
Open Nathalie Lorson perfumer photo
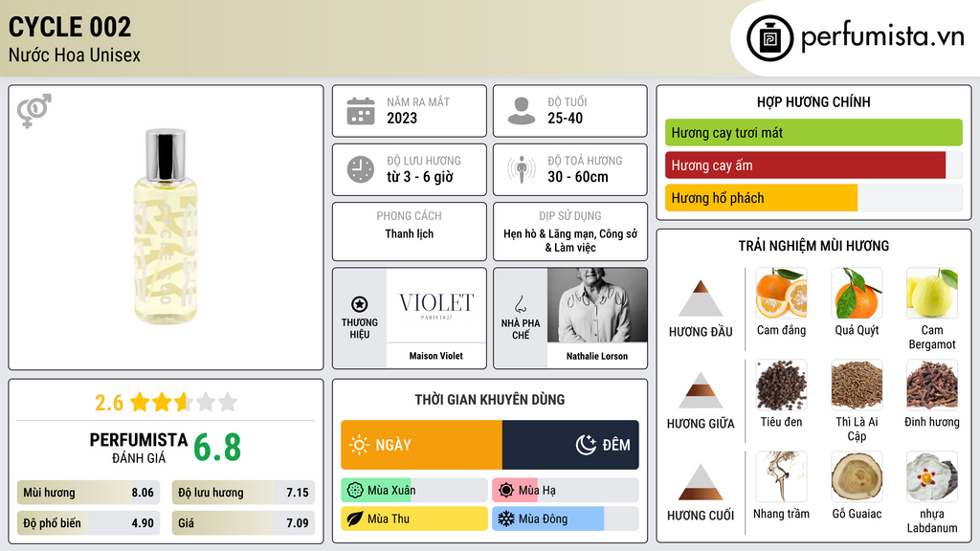pyautogui.click(x=597, y=305)
